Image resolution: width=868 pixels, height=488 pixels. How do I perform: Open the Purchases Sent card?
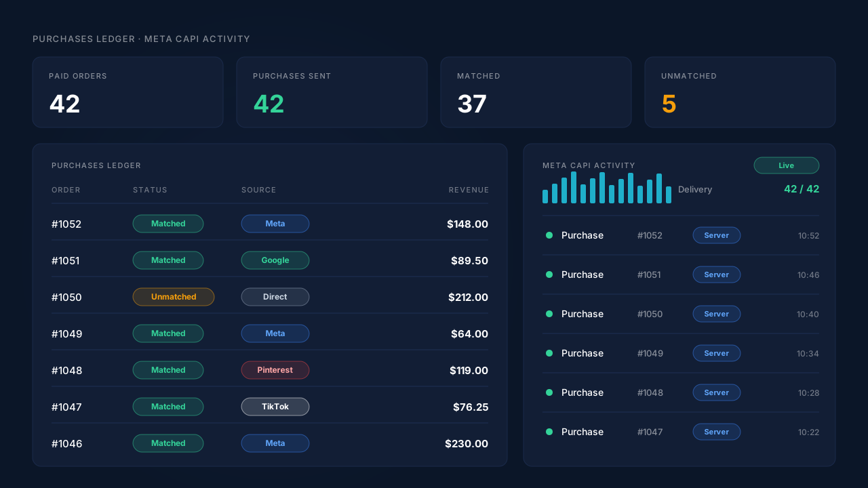pyautogui.click(x=332, y=92)
